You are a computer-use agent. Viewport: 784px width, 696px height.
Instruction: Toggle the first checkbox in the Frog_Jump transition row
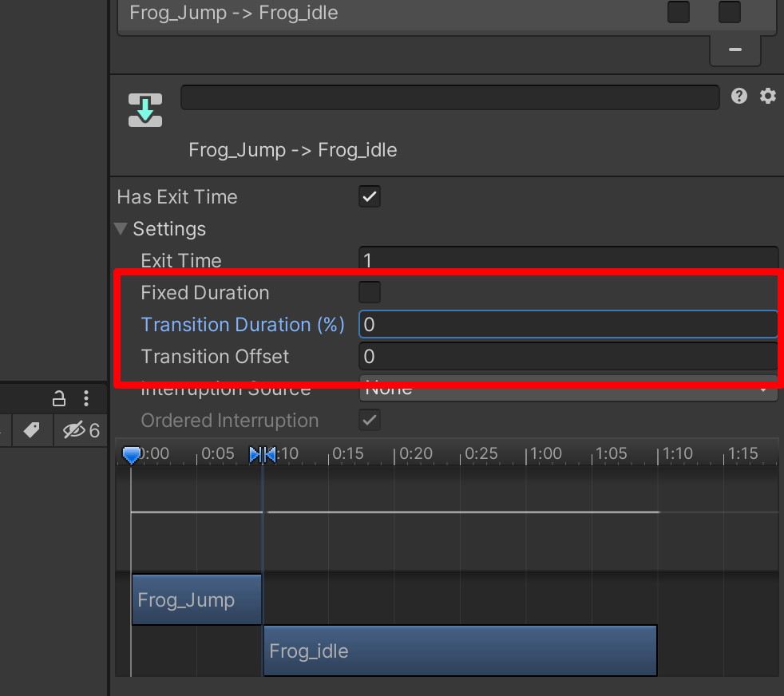(x=679, y=12)
